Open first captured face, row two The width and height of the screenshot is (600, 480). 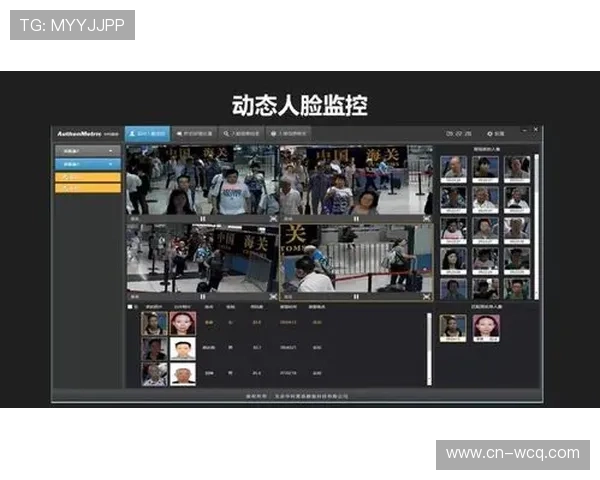453,200
